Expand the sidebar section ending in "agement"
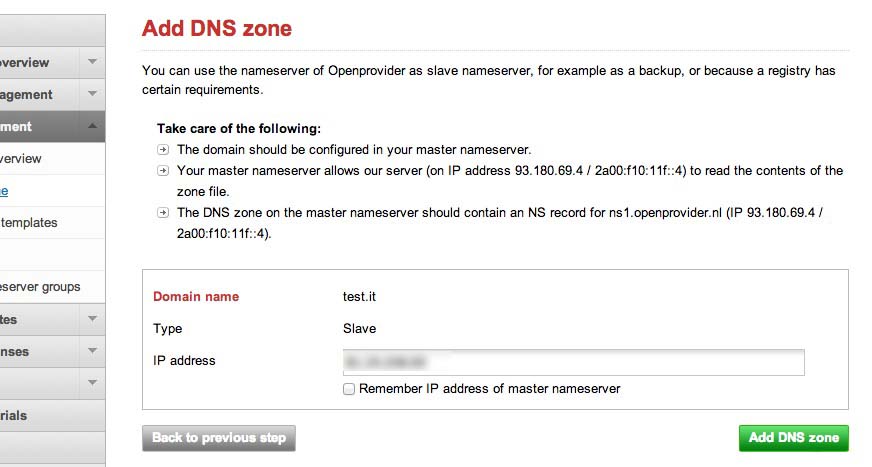Screen dimensions: 872x467 [x=92, y=95]
